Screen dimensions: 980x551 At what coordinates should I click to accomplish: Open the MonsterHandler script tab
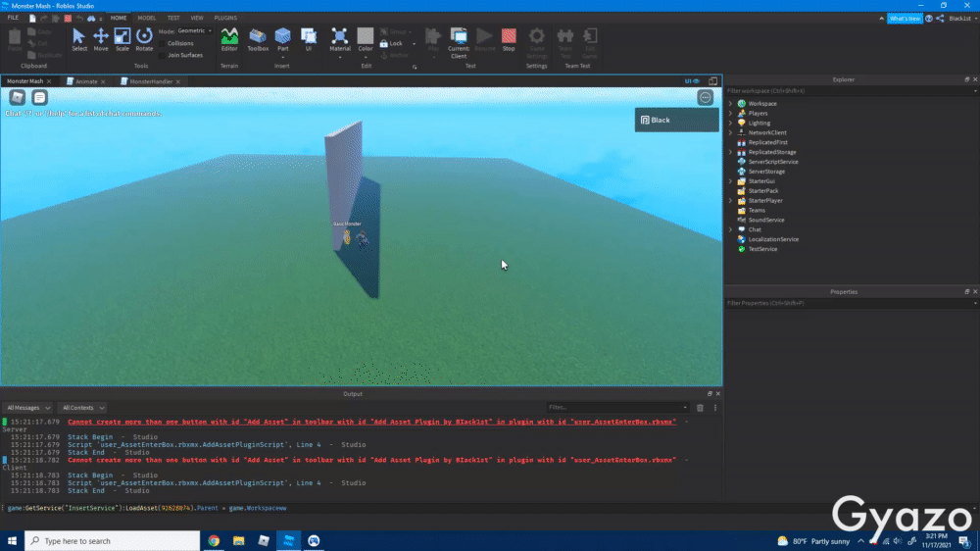pyautogui.click(x=151, y=81)
